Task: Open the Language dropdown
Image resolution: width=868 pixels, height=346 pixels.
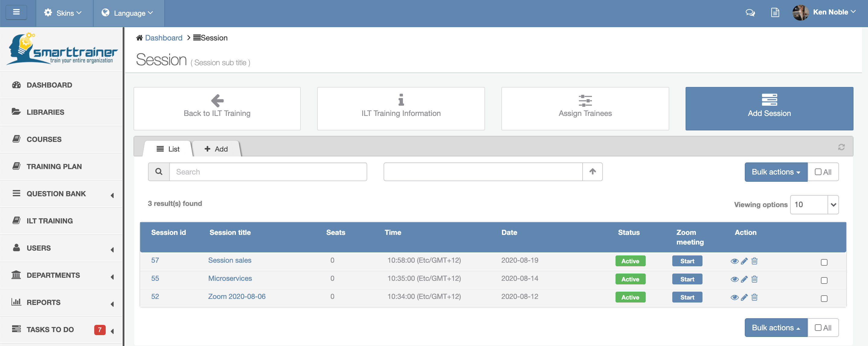Action: [x=129, y=13]
